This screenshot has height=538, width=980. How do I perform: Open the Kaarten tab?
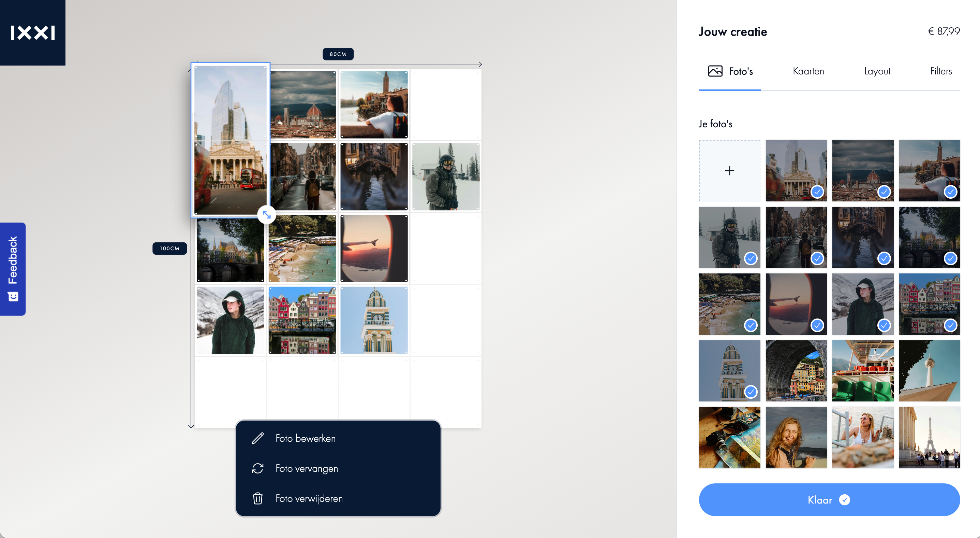[x=808, y=71]
